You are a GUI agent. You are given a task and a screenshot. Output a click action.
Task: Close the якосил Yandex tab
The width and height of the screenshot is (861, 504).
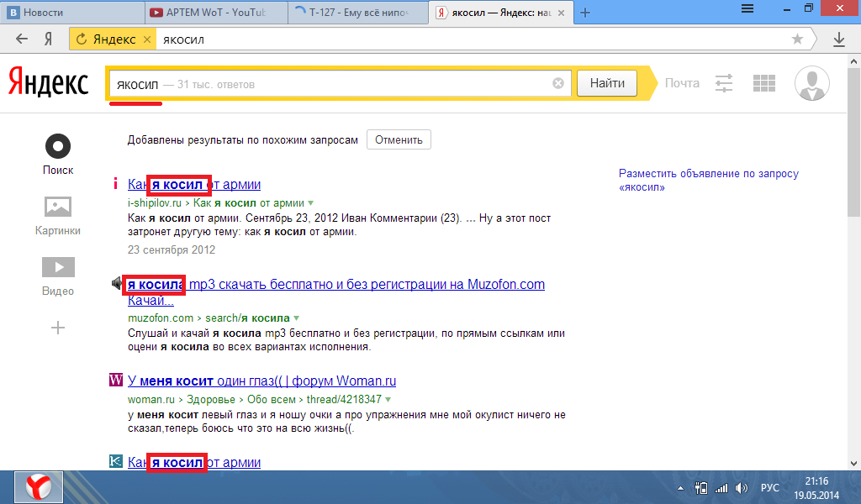[x=561, y=13]
